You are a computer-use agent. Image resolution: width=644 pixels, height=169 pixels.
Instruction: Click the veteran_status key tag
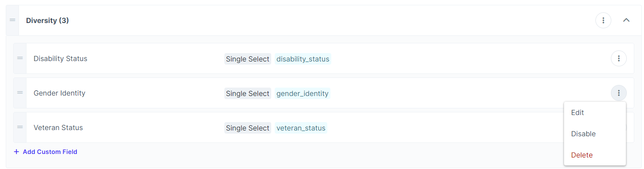[301, 128]
